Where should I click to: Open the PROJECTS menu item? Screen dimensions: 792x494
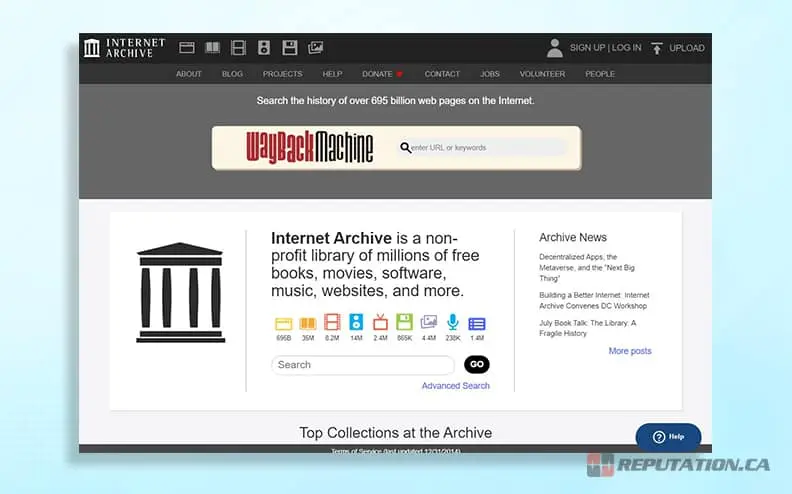(282, 74)
